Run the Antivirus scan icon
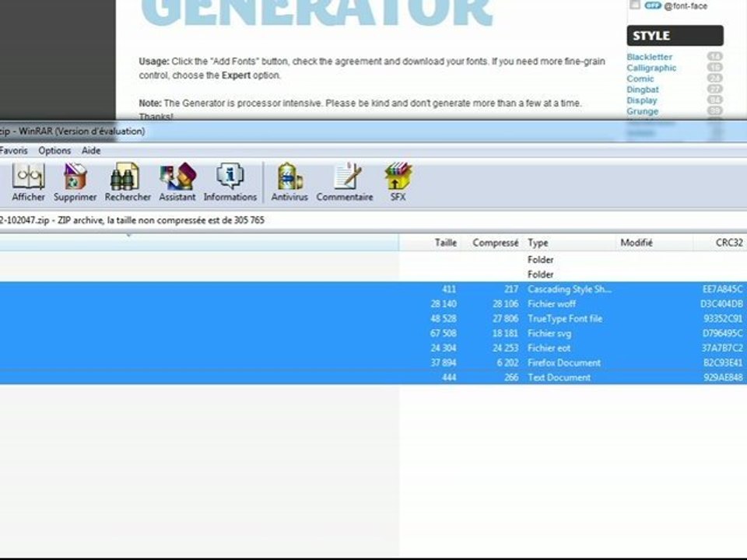This screenshot has width=747, height=560. pyautogui.click(x=289, y=182)
